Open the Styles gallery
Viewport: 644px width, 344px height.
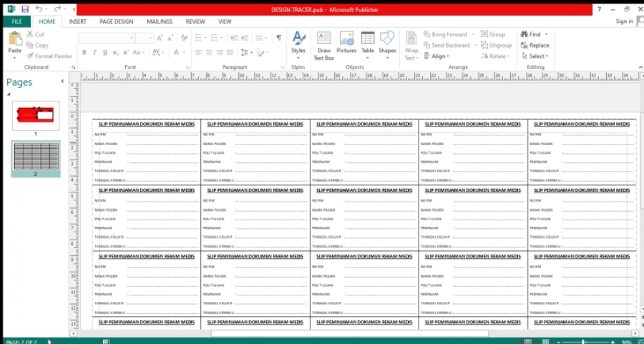pos(298,46)
